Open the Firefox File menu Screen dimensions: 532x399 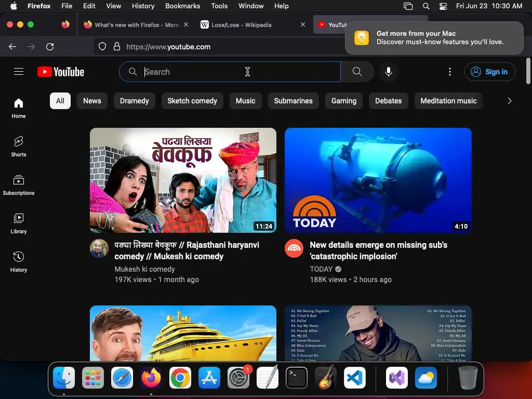tap(66, 6)
